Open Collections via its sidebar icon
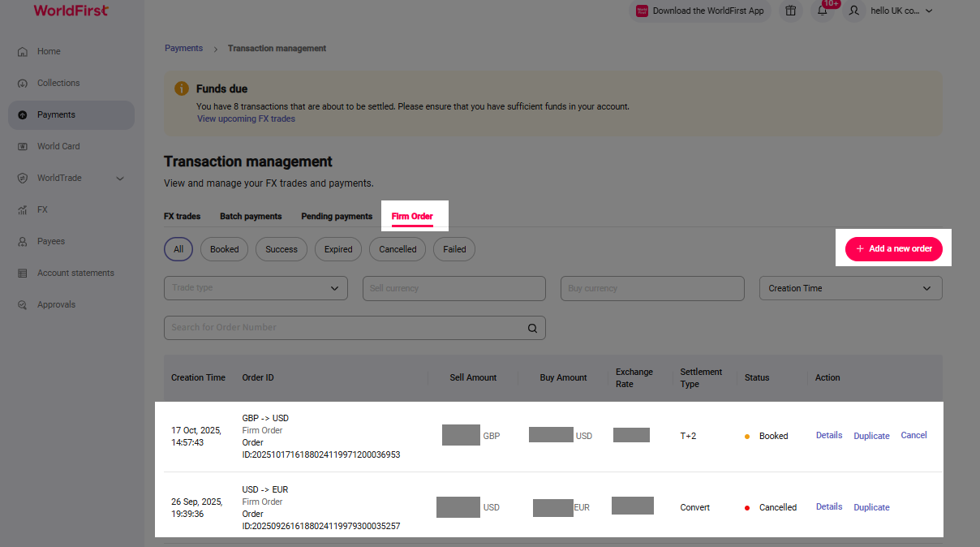Viewport: 980px width, 547px height. pyautogui.click(x=23, y=84)
